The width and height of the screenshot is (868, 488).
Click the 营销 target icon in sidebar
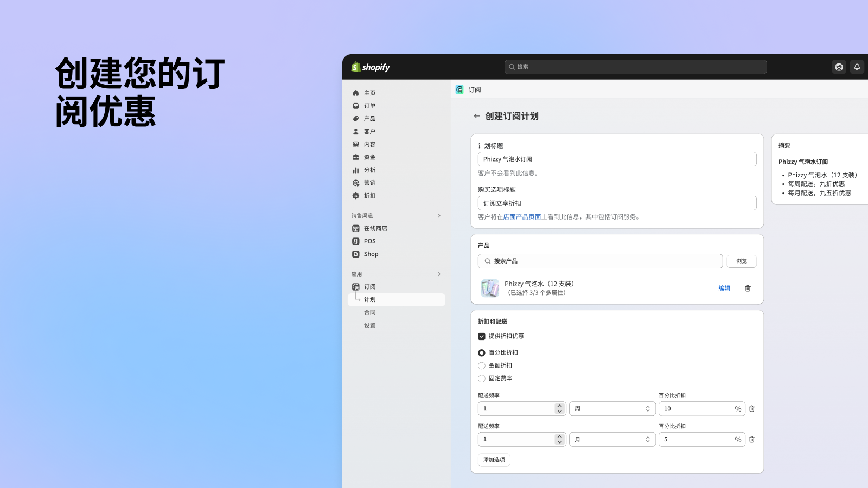point(356,183)
